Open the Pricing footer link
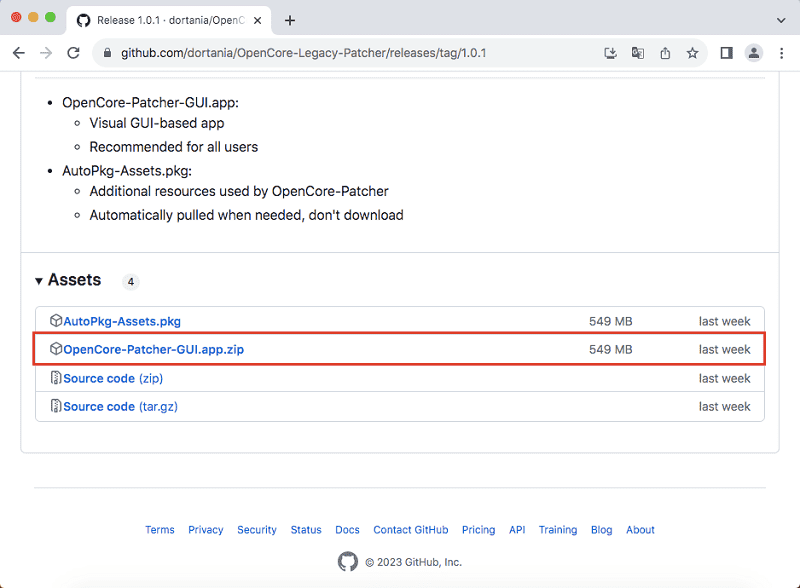This screenshot has height=588, width=800. click(479, 530)
